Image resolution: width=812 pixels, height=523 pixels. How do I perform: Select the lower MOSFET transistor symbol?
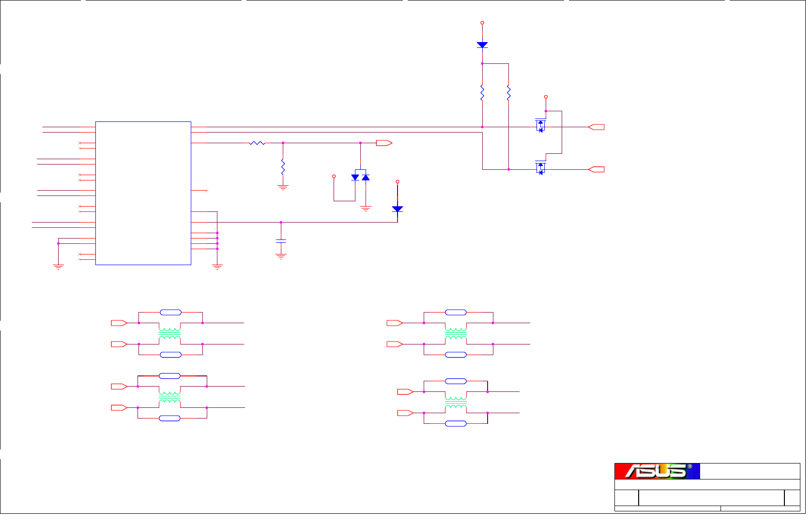(540, 167)
